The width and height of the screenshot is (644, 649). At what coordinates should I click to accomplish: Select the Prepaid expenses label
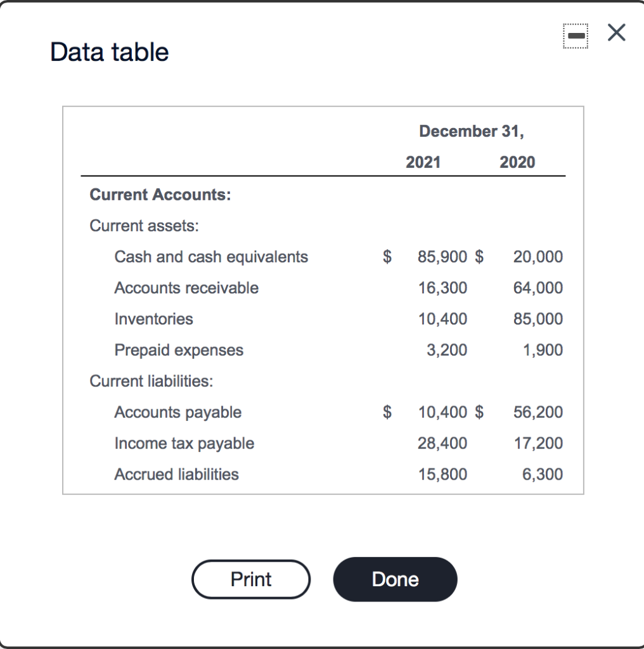click(x=178, y=350)
